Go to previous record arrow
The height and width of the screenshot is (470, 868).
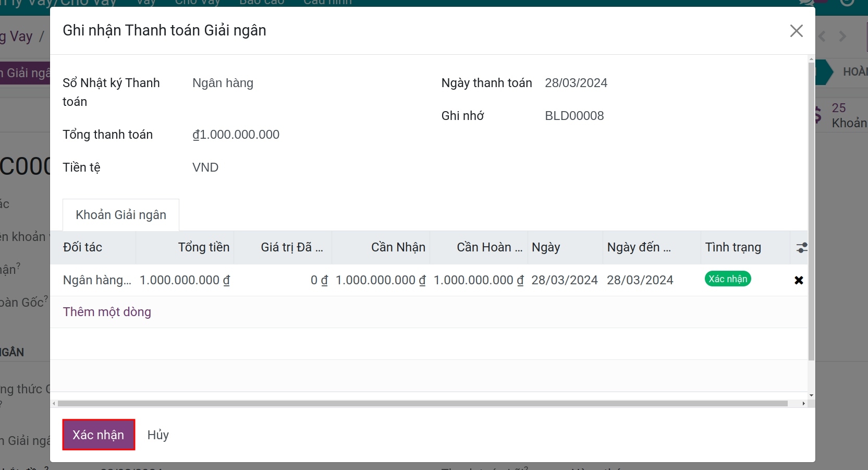(823, 37)
